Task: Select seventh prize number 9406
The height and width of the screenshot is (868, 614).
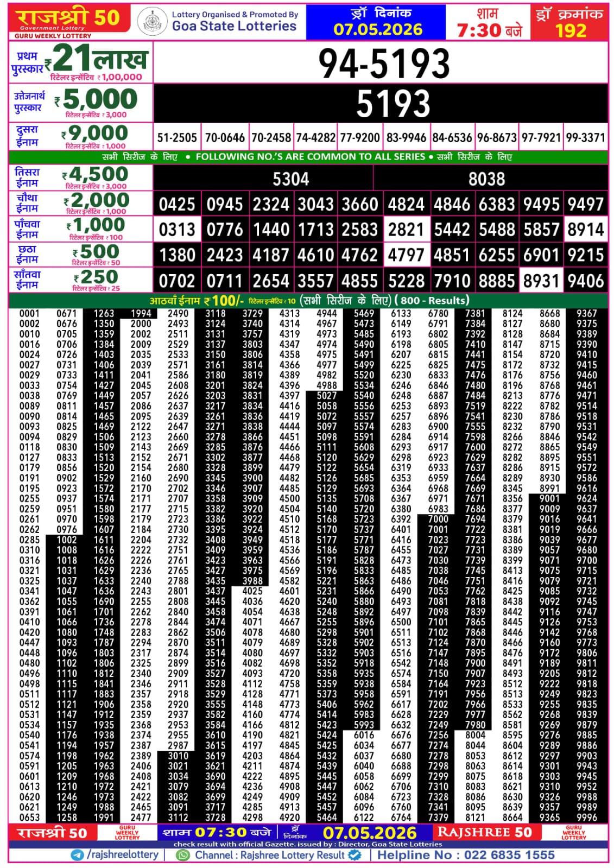Action: click(x=585, y=281)
